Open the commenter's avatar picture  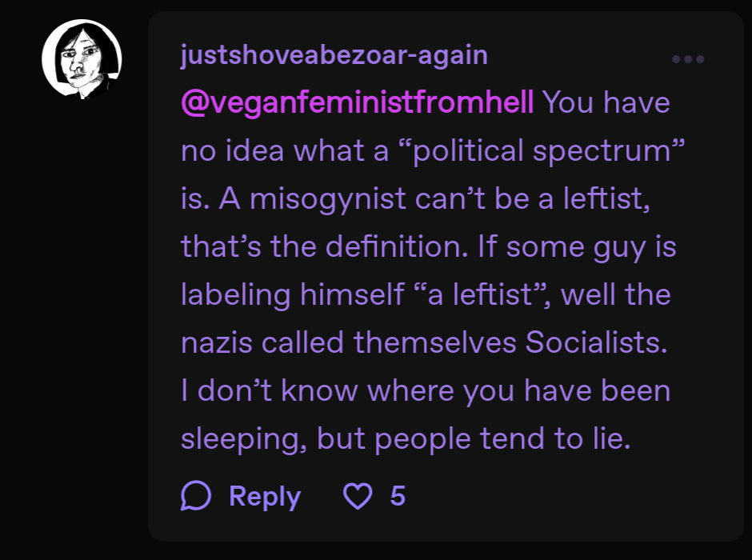tap(82, 59)
